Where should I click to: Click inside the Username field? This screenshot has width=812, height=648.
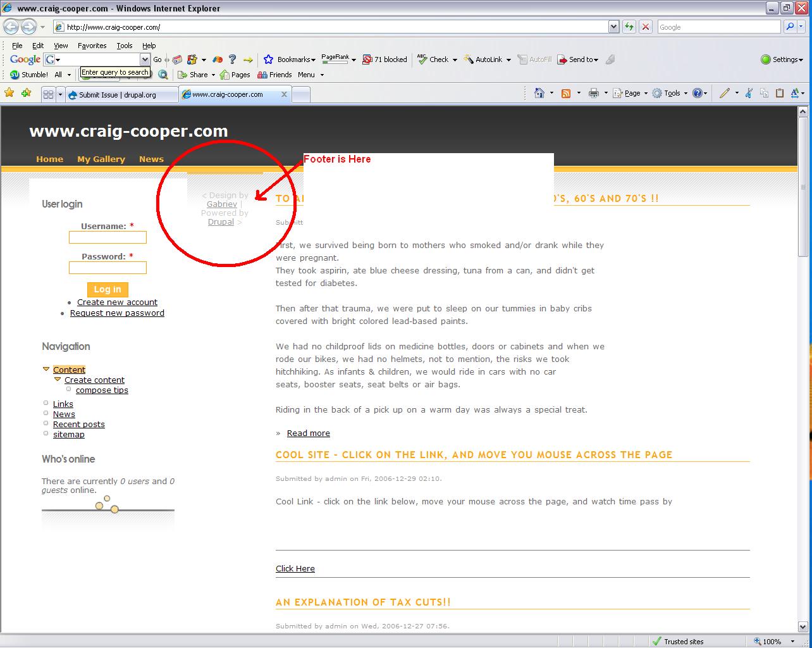(108, 237)
